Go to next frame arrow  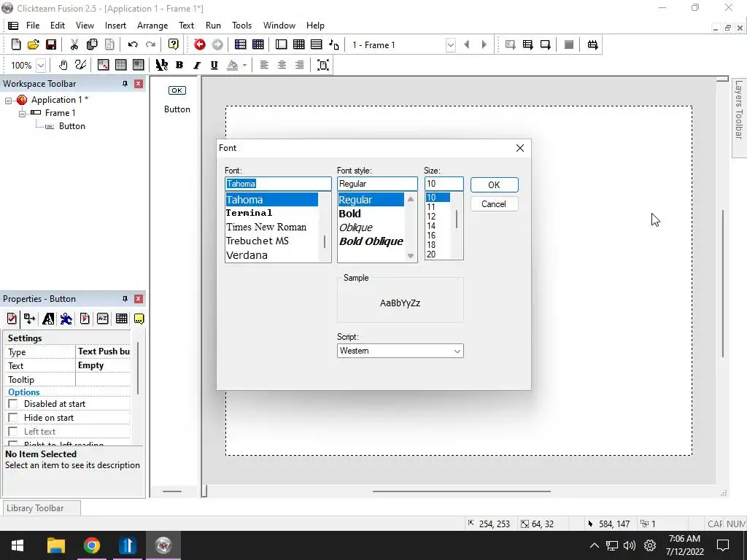pos(484,44)
